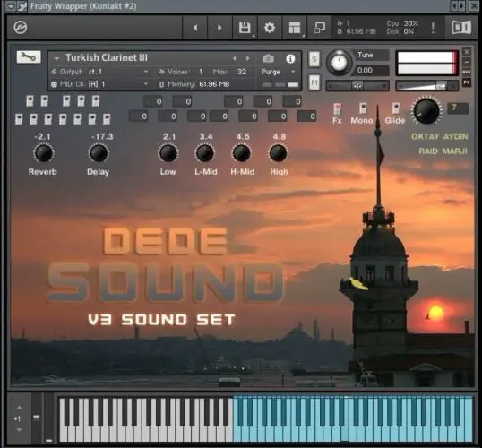Click the large black Glide knob

click(x=426, y=111)
